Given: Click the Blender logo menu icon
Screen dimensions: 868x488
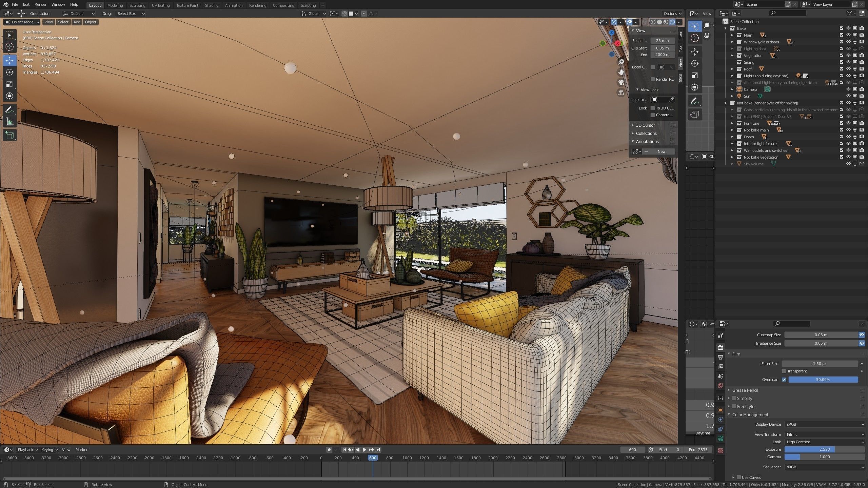Looking at the screenshot, I should pos(6,4).
